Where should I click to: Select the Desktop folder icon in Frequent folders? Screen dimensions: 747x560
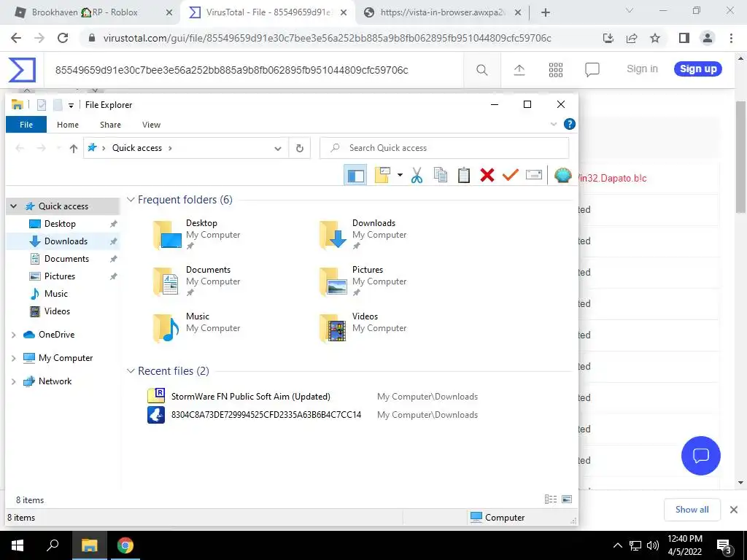point(167,235)
